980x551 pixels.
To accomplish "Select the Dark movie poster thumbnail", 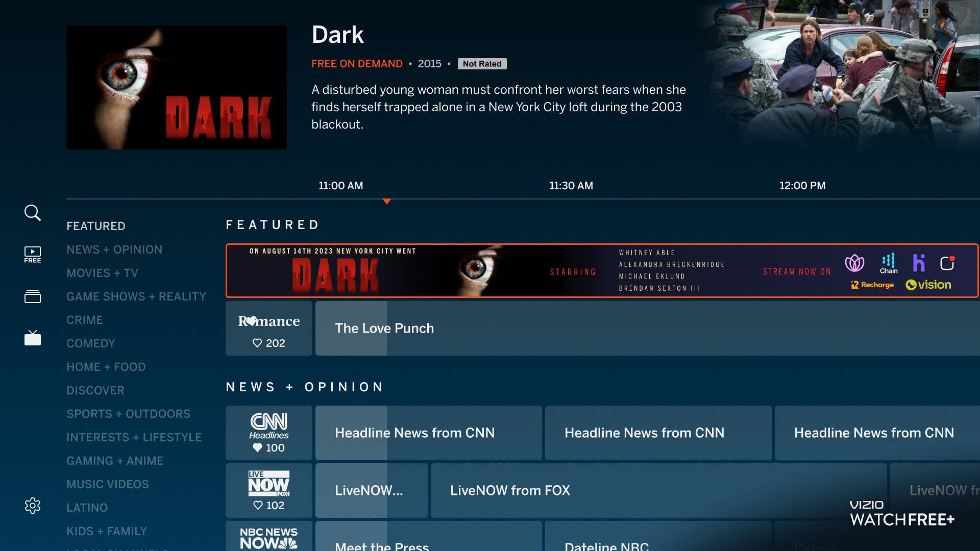I will 177,87.
